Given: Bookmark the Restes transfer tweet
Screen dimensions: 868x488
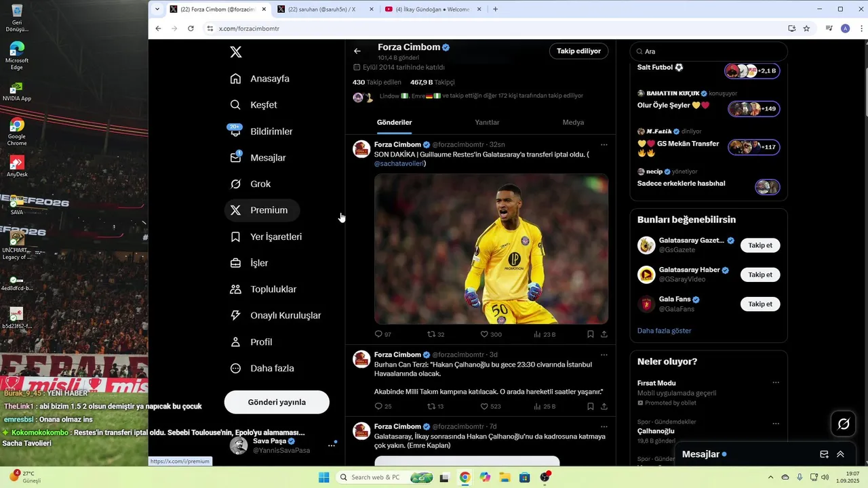Looking at the screenshot, I should (x=591, y=334).
